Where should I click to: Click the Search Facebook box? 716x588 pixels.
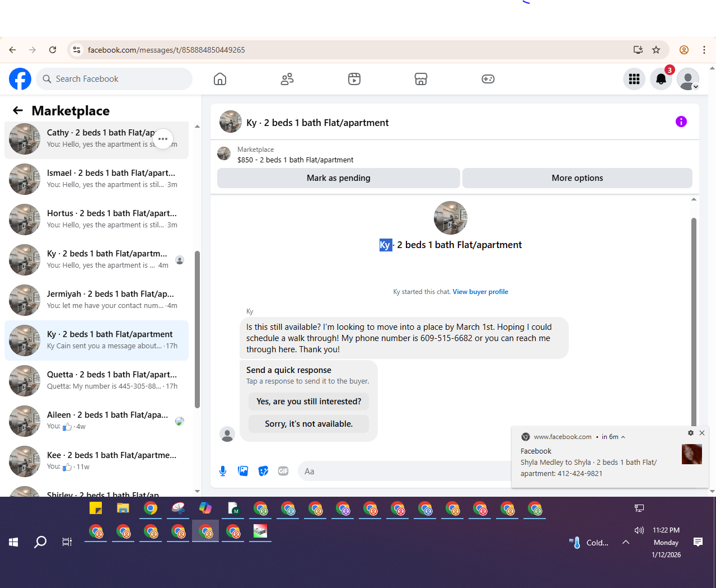[114, 79]
